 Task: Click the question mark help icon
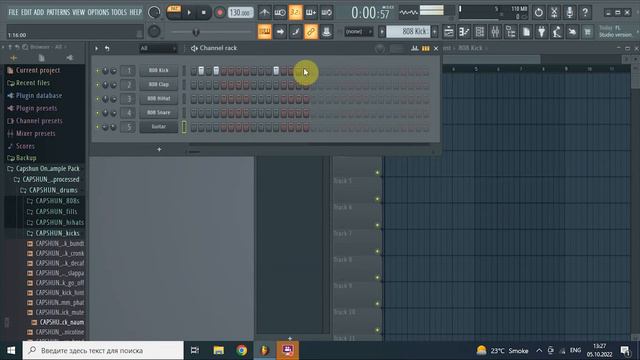pos(585,13)
